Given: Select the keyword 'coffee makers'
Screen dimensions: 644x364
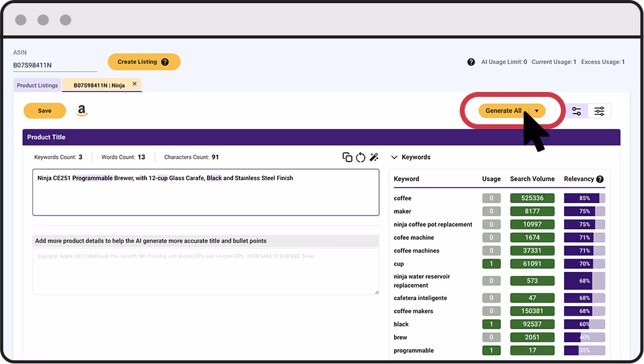Looking at the screenshot, I should (413, 311).
